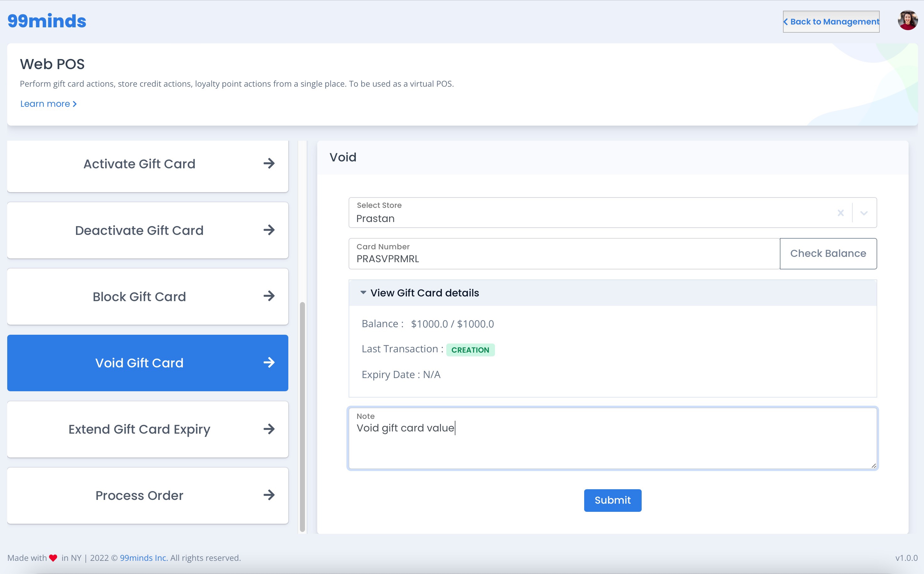Image resolution: width=924 pixels, height=574 pixels.
Task: Click the arrow on Block Gift Card
Action: (269, 296)
